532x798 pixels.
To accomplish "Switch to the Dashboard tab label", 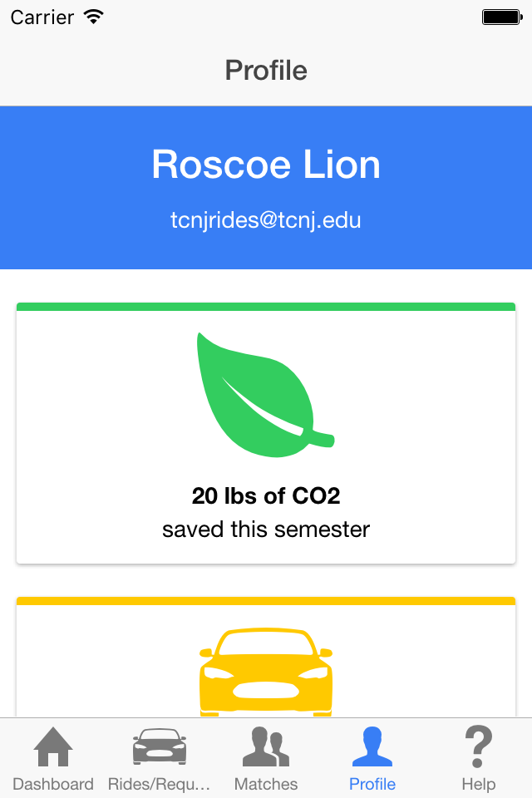I will click(53, 784).
